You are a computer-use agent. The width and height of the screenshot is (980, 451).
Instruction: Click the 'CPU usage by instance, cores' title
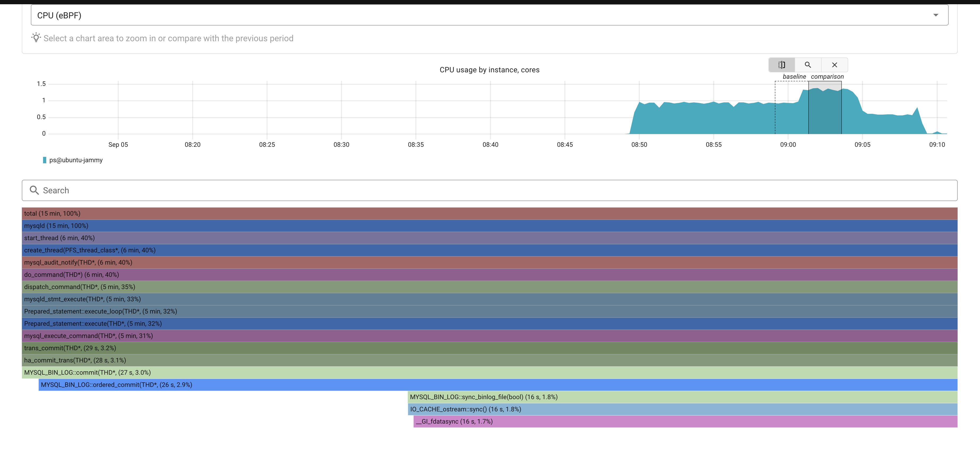pos(489,70)
